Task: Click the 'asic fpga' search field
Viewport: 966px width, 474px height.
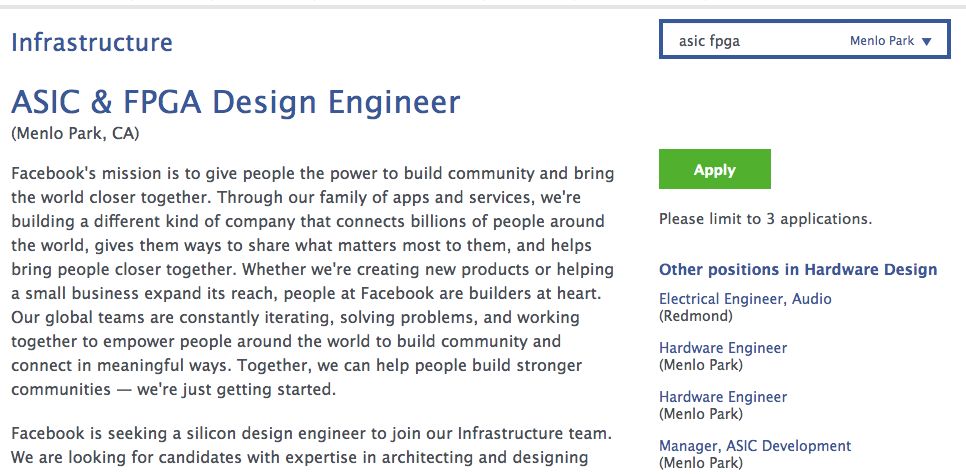Action: coord(750,42)
